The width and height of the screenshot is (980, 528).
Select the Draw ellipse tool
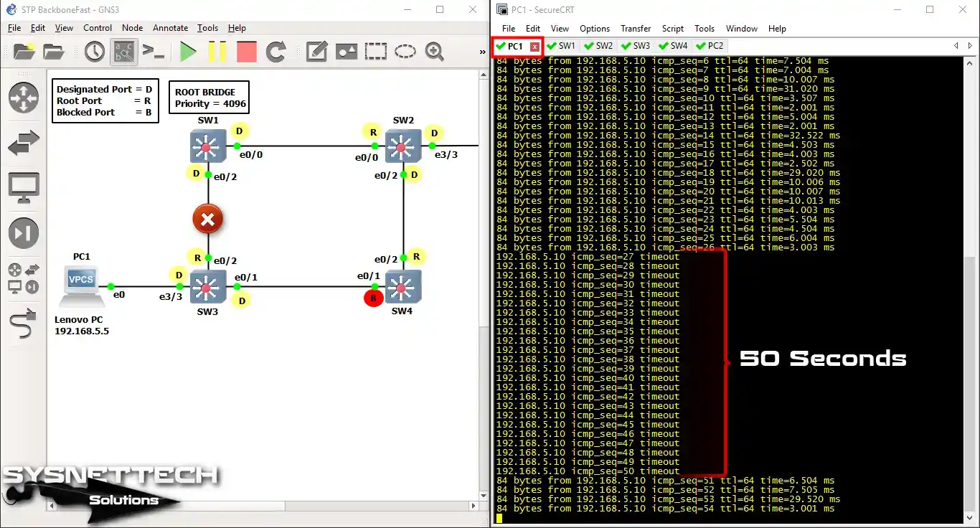click(x=405, y=51)
